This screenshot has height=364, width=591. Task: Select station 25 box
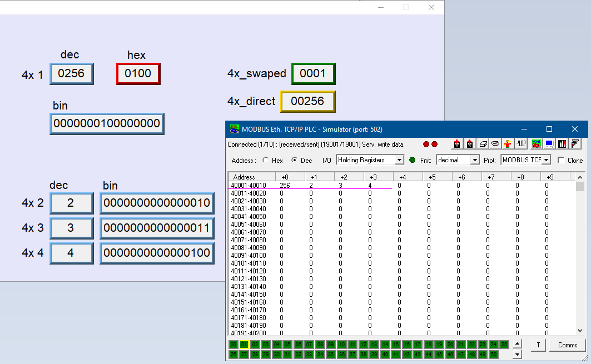click(504, 345)
